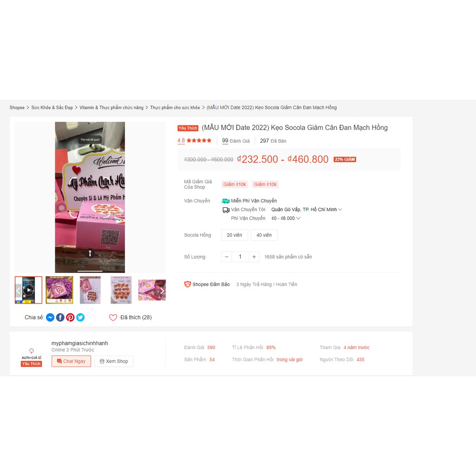Image resolution: width=476 pixels, height=476 pixels.
Task: Apply the first Giảm ₫10k voucher
Action: pos(235,184)
